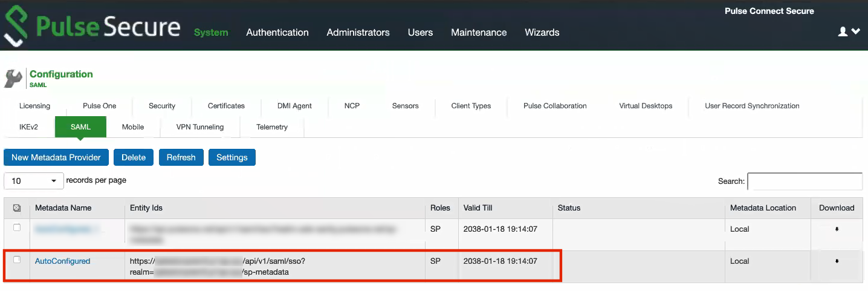The height and width of the screenshot is (291, 868).
Task: Click the Pulse Connect Secure title text
Action: point(769,11)
